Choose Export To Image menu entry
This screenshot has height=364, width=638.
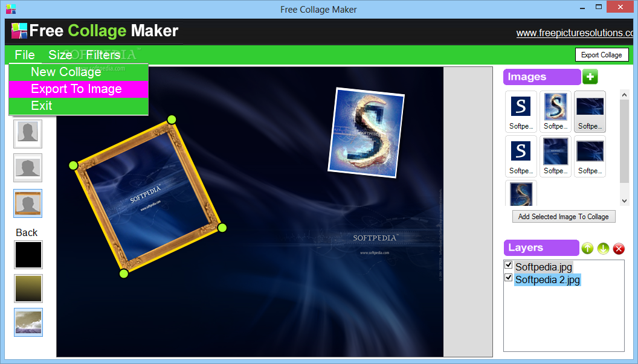[x=79, y=89]
